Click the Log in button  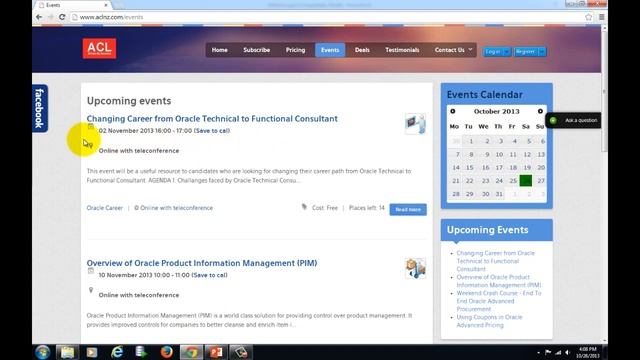point(493,51)
